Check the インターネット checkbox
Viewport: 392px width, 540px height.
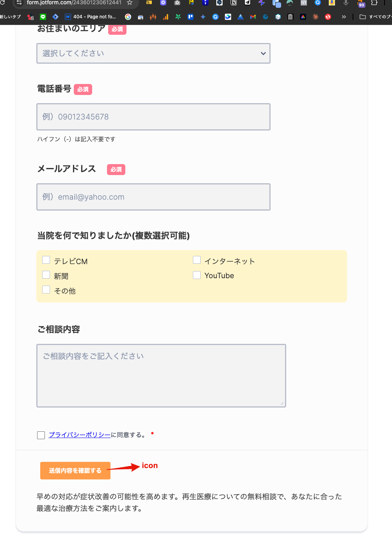coord(197,260)
